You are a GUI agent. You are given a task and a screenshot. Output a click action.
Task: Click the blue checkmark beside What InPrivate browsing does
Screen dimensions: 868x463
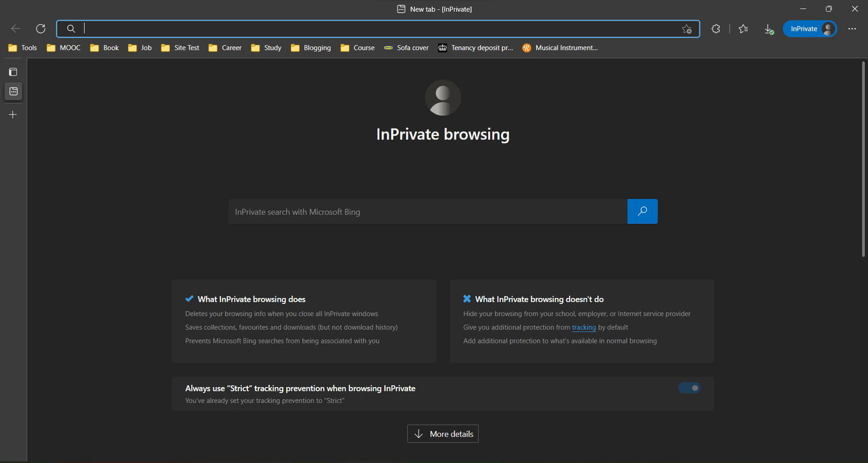click(x=189, y=299)
